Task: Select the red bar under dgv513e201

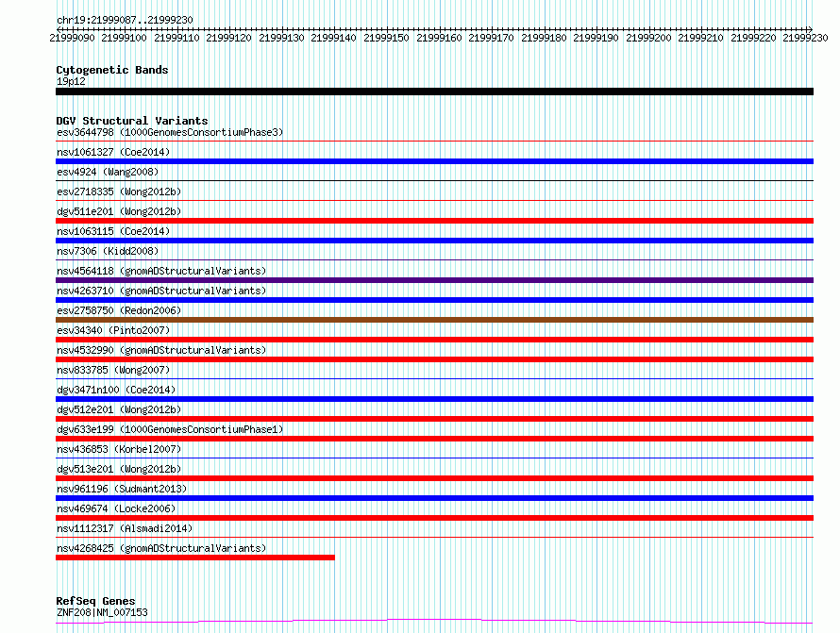Action: 434,478
